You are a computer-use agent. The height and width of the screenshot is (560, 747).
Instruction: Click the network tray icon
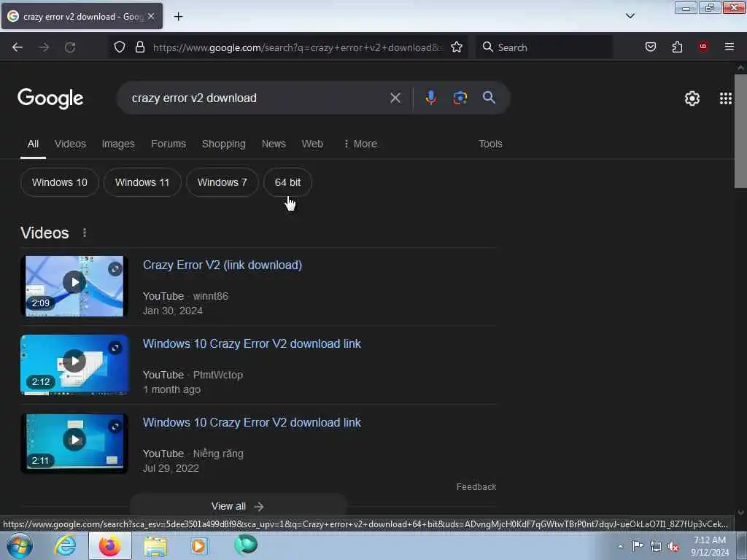click(x=656, y=547)
